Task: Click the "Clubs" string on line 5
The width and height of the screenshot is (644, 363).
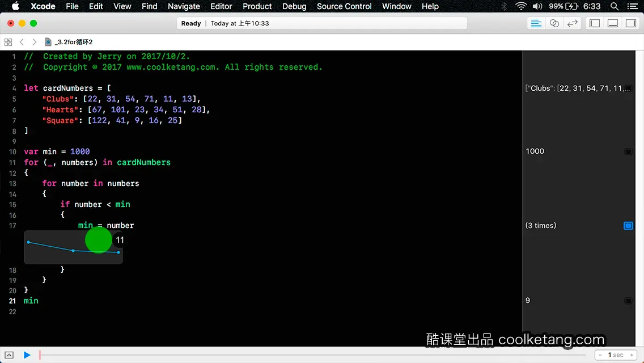Action: click(58, 99)
